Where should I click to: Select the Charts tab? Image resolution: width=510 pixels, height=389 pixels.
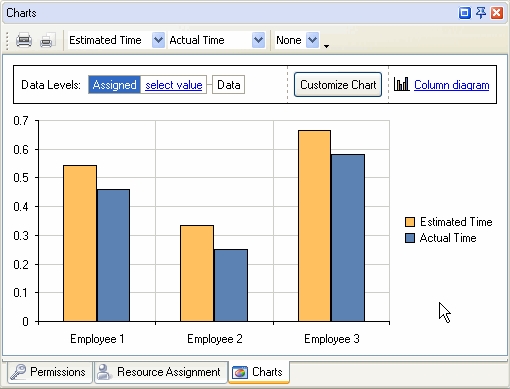pyautogui.click(x=259, y=372)
